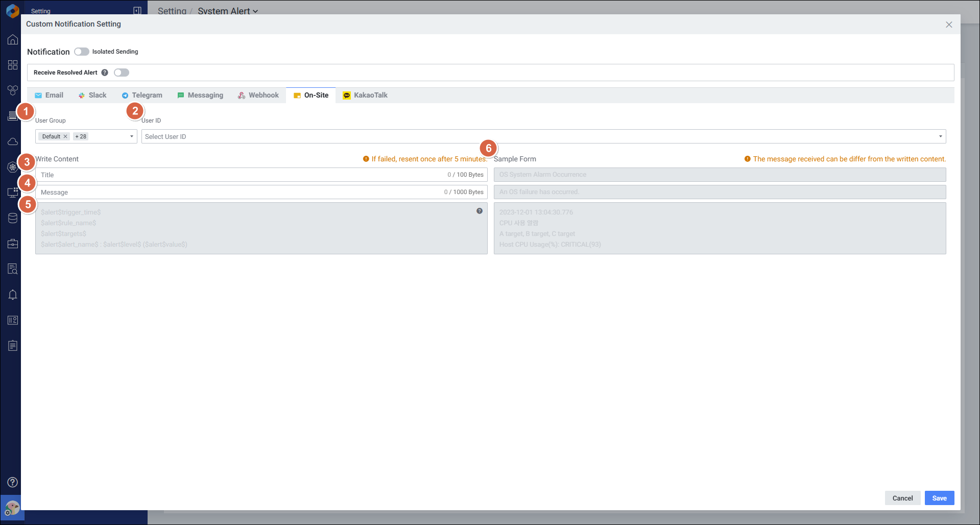Enable the Receive Resolved Alert toggle
Viewport: 980px width, 525px height.
pyautogui.click(x=122, y=73)
